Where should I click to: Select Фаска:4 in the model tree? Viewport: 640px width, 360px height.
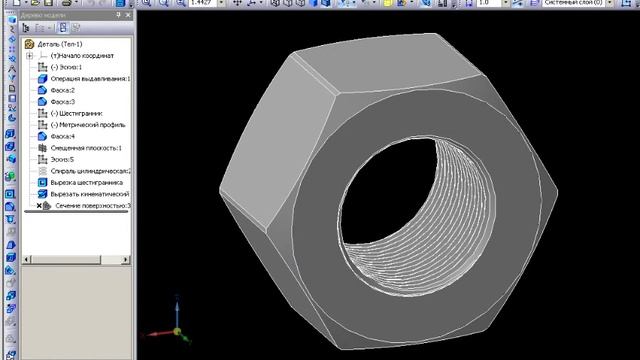[62, 136]
